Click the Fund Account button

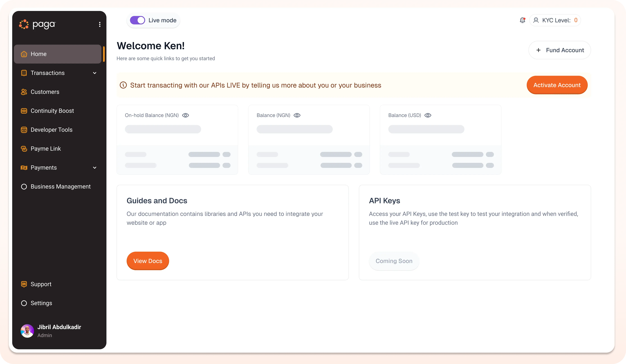click(559, 50)
